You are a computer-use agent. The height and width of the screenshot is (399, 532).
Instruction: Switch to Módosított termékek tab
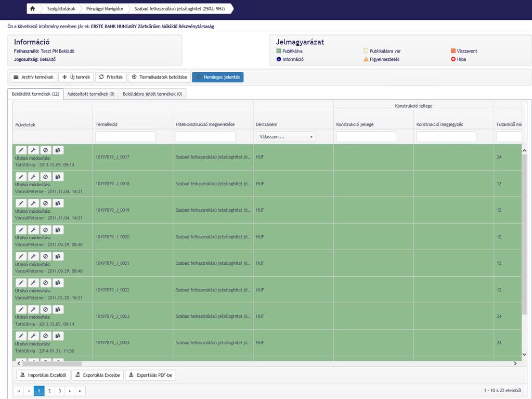tap(91, 94)
